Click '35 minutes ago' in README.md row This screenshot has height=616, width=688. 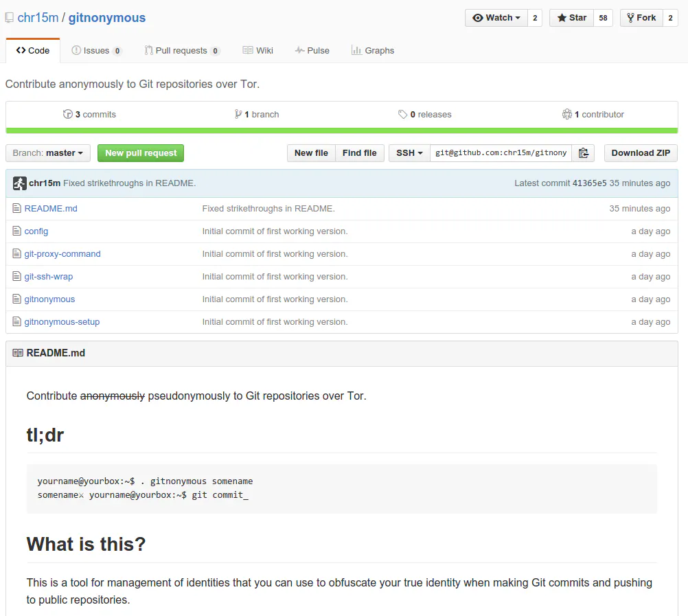pos(639,208)
